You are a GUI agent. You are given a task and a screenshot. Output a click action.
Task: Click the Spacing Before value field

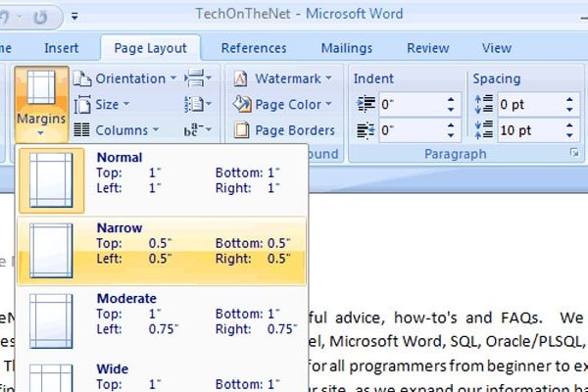pyautogui.click(x=530, y=104)
